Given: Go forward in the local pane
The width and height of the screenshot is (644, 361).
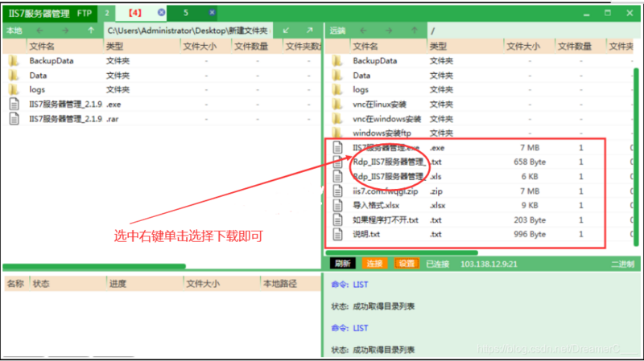Looking at the screenshot, I should (65, 31).
